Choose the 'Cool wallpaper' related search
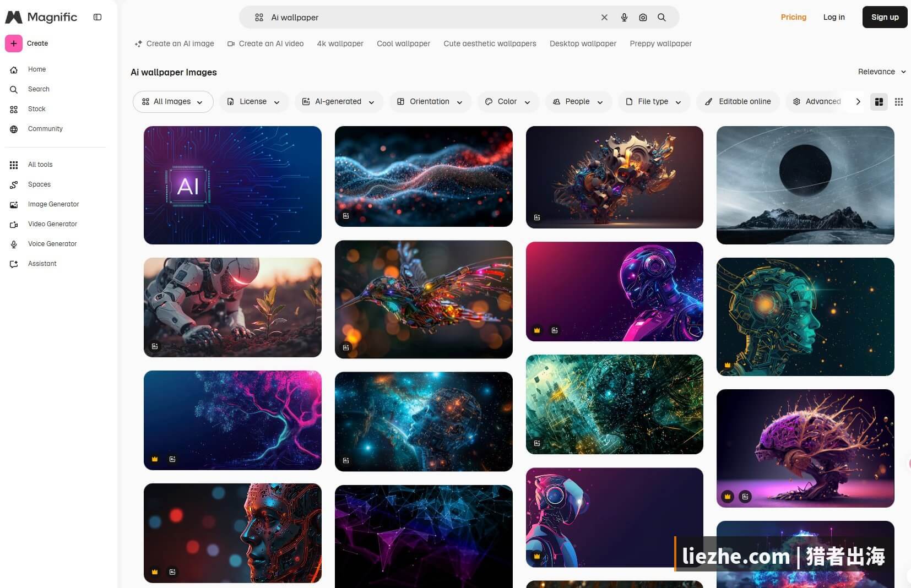The image size is (911, 588). point(403,43)
